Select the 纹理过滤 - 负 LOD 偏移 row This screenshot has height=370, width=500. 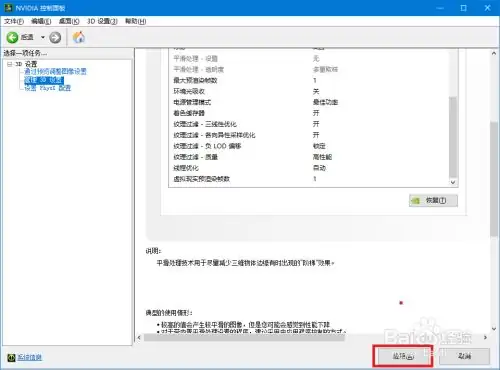point(309,146)
